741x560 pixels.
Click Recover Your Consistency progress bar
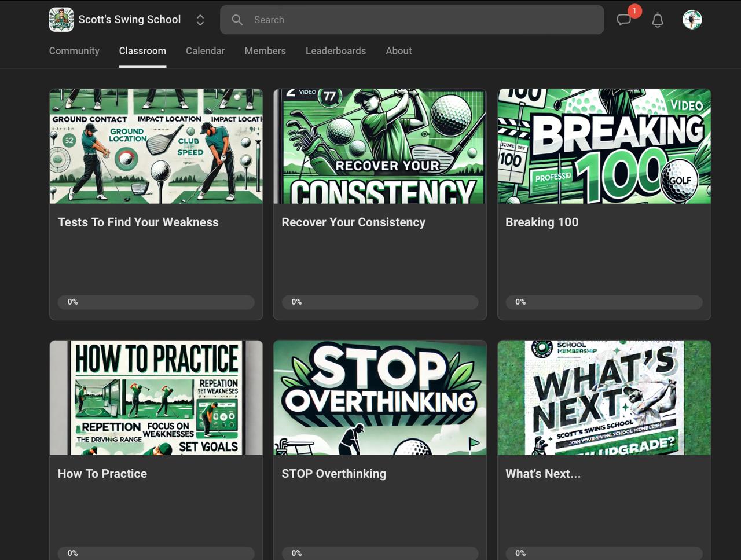(x=380, y=302)
